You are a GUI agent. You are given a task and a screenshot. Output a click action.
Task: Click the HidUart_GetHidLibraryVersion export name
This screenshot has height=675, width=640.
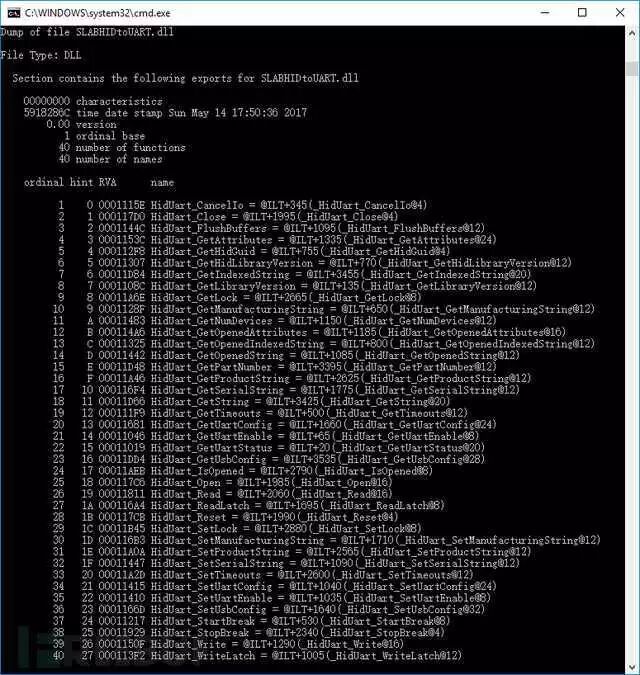(232, 263)
